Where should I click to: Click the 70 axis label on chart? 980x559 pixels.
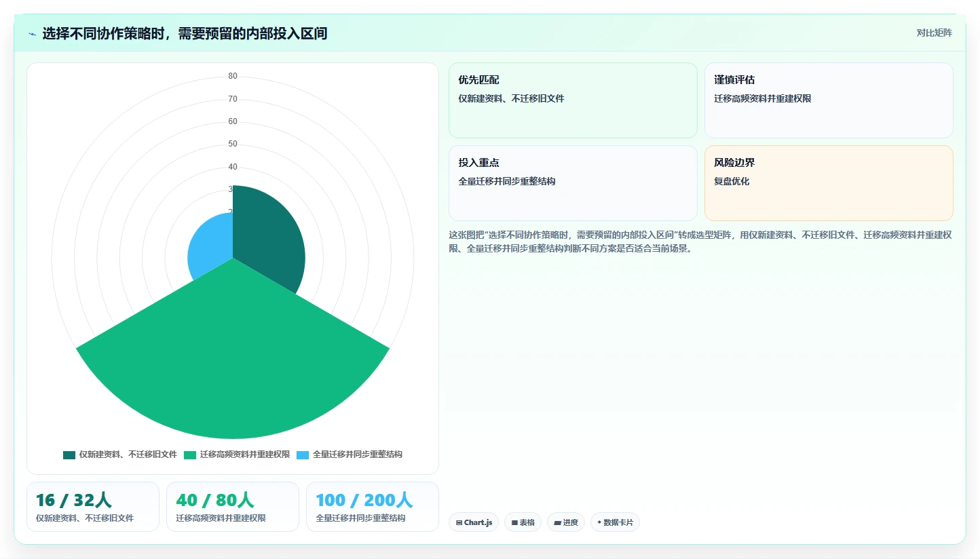point(233,99)
